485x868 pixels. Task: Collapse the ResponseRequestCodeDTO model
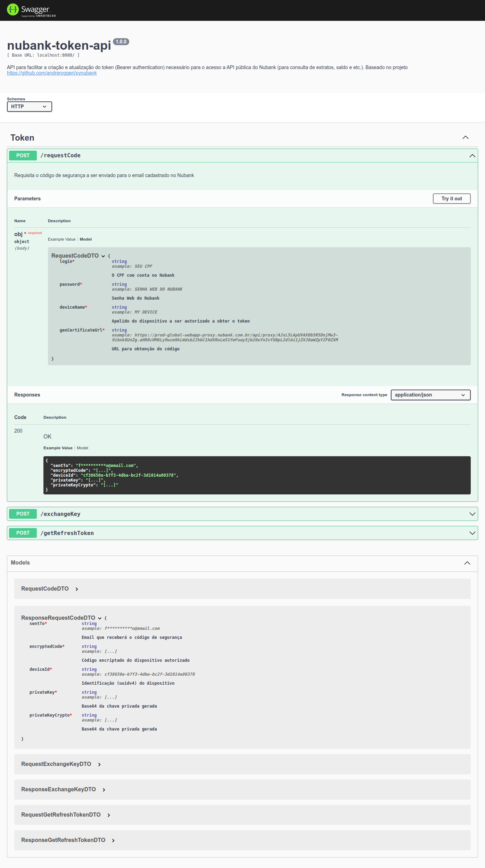click(100, 618)
